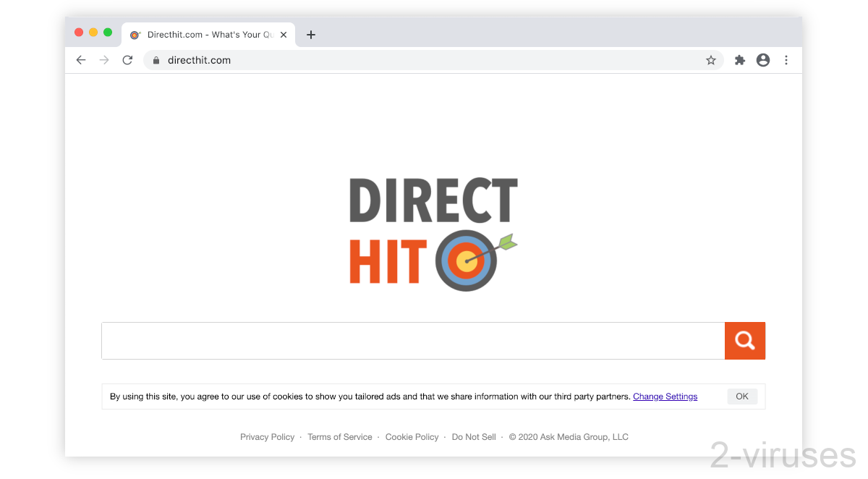Reload the directhit.com page
868x479 pixels.
click(x=127, y=60)
